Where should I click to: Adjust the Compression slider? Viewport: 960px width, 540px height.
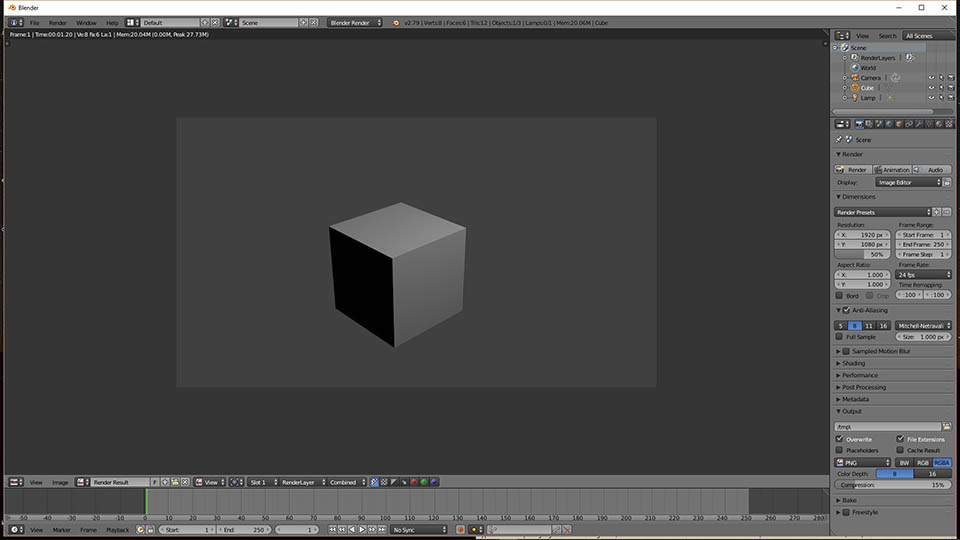click(893, 485)
